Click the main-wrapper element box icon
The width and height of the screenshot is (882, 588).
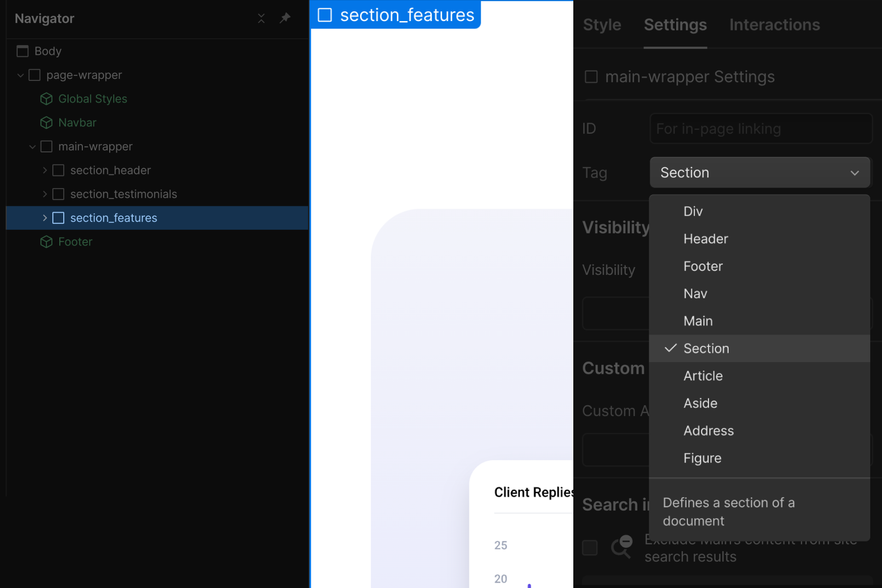[x=46, y=146]
